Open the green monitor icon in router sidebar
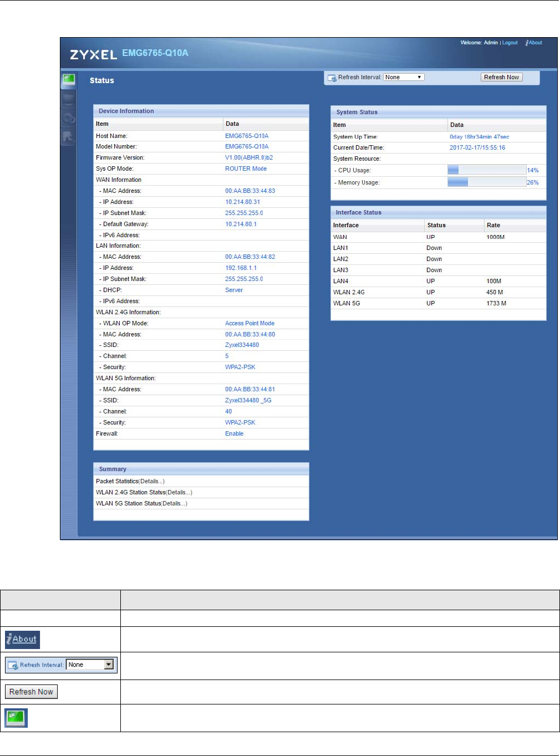The image size is (560, 756). click(69, 80)
